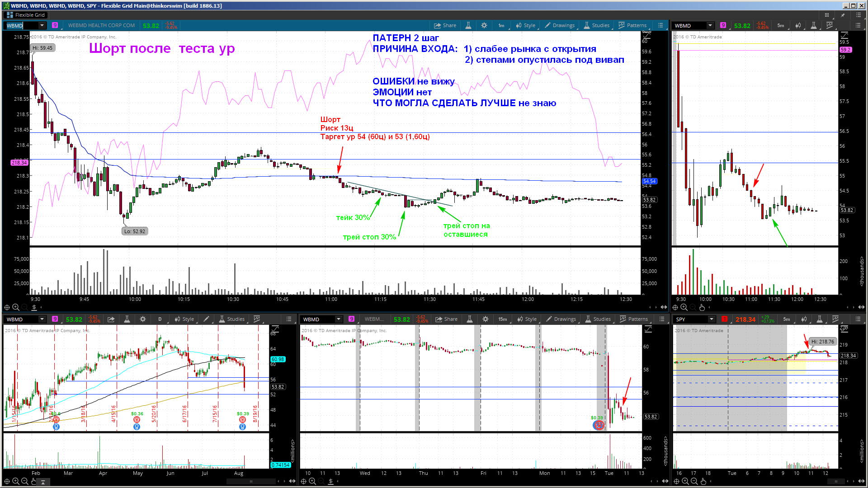This screenshot has width=868, height=488.
Task: Expand symbol dropdown in bottom-middle 15m chart
Action: [x=339, y=319]
